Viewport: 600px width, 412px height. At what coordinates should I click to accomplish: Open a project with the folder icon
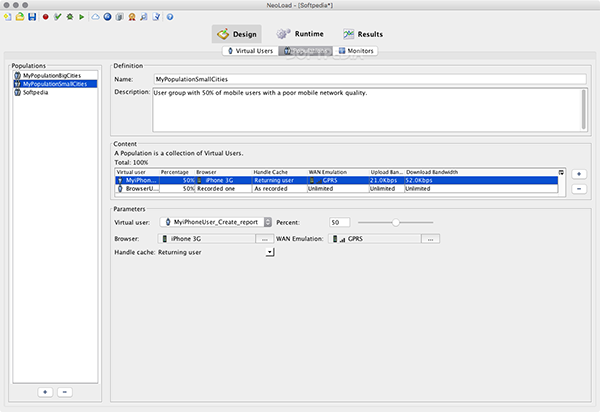(20, 17)
